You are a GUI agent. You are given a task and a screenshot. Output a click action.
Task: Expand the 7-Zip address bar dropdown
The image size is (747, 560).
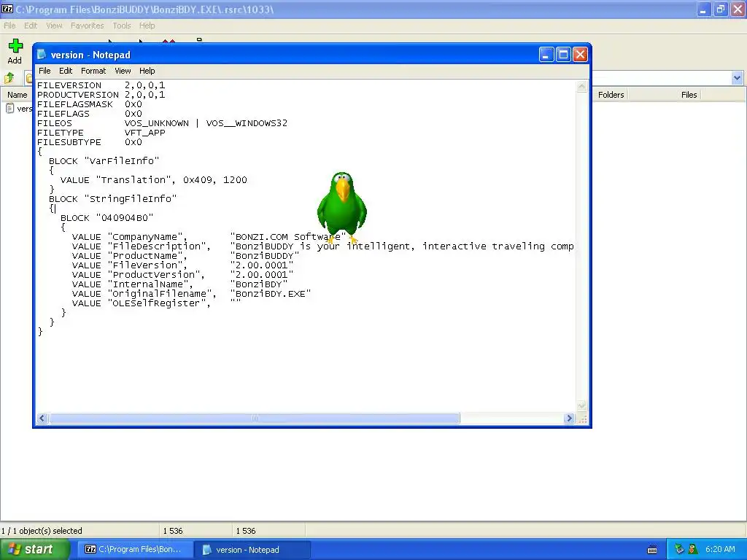pyautogui.click(x=737, y=77)
